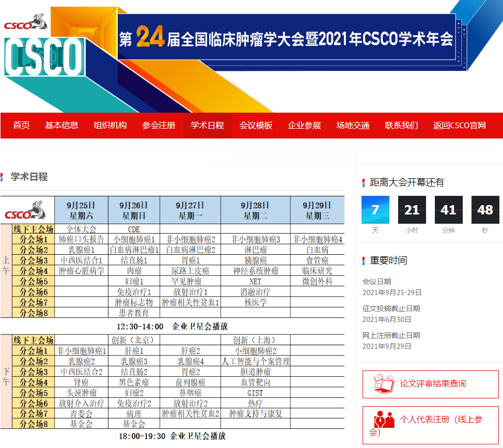This screenshot has height=448, width=503.
Task: Click 肿瘤相关性贫血2 session cell
Action: [x=190, y=414]
